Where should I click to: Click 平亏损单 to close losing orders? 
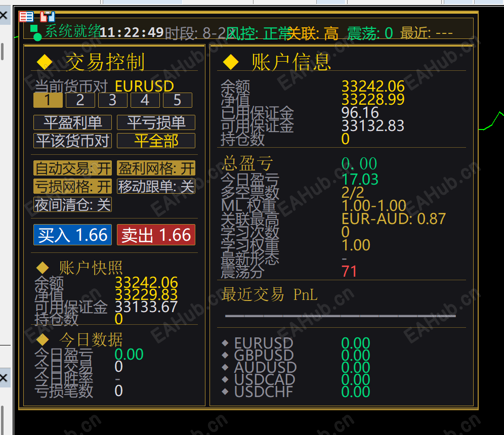[156, 122]
